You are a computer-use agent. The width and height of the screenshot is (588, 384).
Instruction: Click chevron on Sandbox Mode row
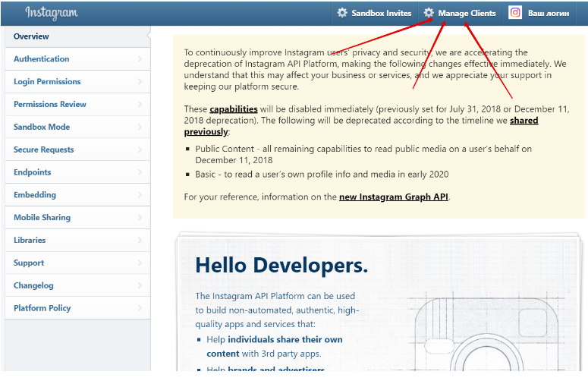140,127
